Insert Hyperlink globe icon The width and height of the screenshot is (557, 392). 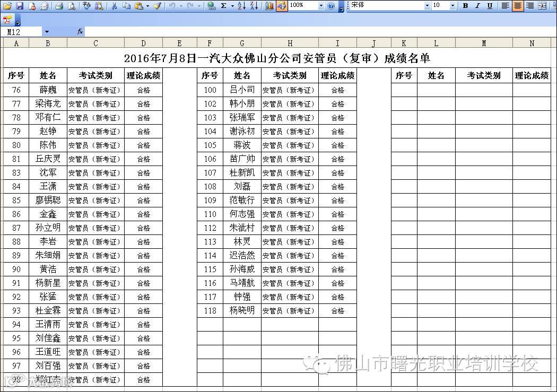211,6
